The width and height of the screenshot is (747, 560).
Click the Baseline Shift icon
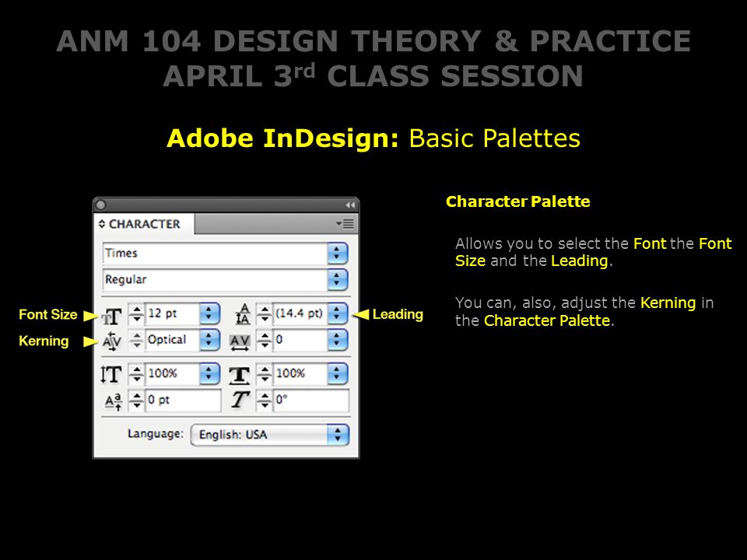114,402
